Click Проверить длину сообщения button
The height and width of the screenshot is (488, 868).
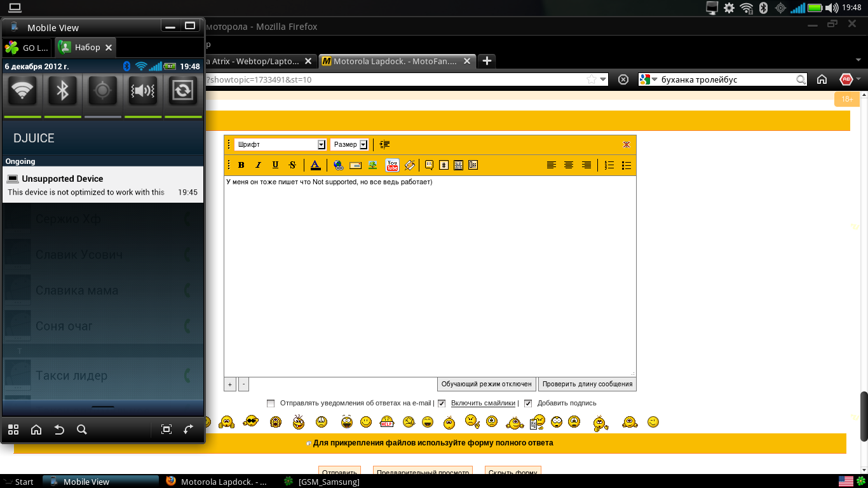tap(587, 384)
